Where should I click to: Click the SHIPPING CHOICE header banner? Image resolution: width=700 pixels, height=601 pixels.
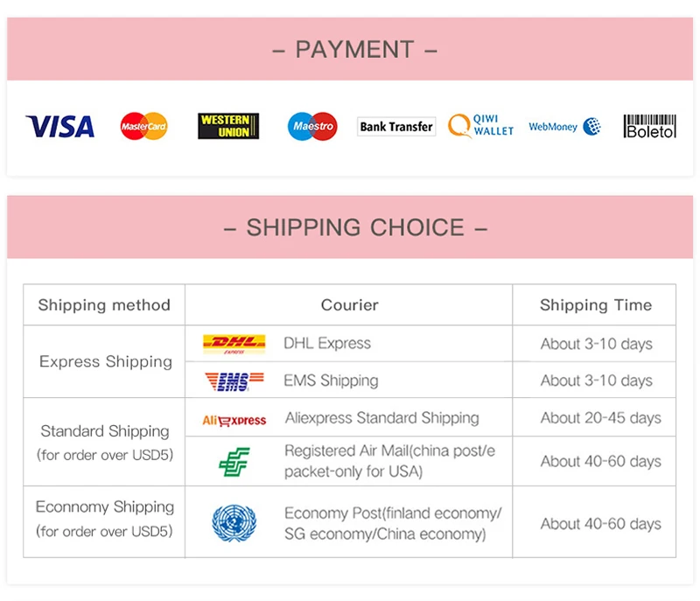(350, 227)
